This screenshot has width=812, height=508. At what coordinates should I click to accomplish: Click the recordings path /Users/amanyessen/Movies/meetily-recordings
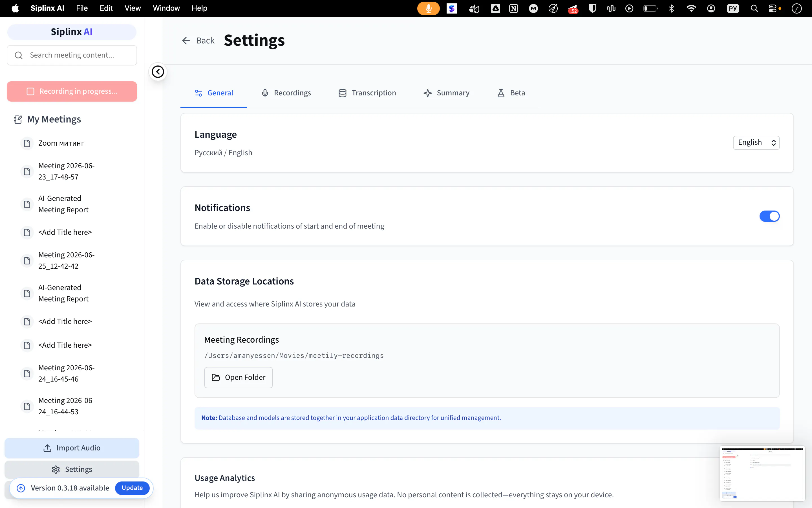(x=294, y=356)
